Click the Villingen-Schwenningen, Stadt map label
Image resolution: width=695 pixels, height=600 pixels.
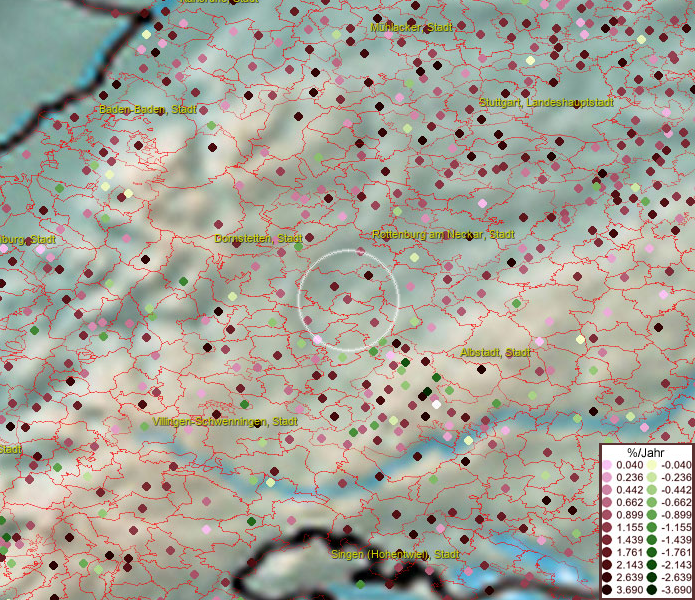click(225, 421)
